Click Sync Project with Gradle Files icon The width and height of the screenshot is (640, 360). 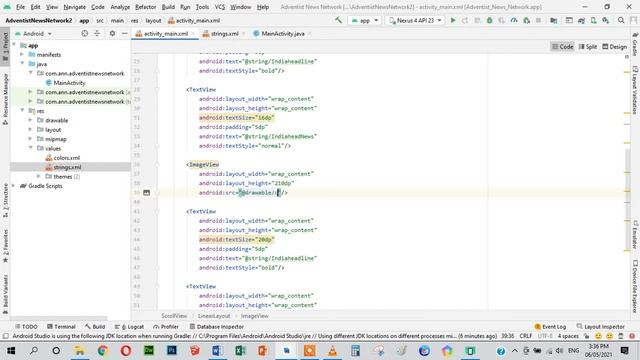click(581, 20)
